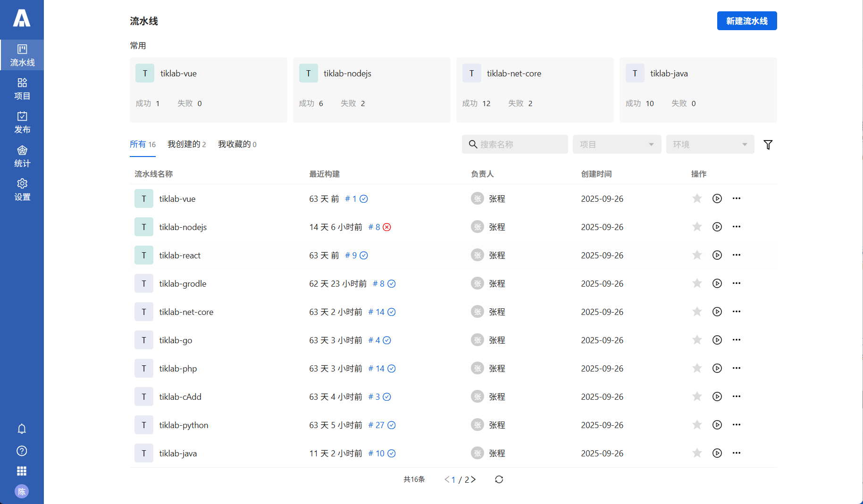Click the 新建流水线 button
Image resolution: width=863 pixels, height=504 pixels.
(746, 21)
